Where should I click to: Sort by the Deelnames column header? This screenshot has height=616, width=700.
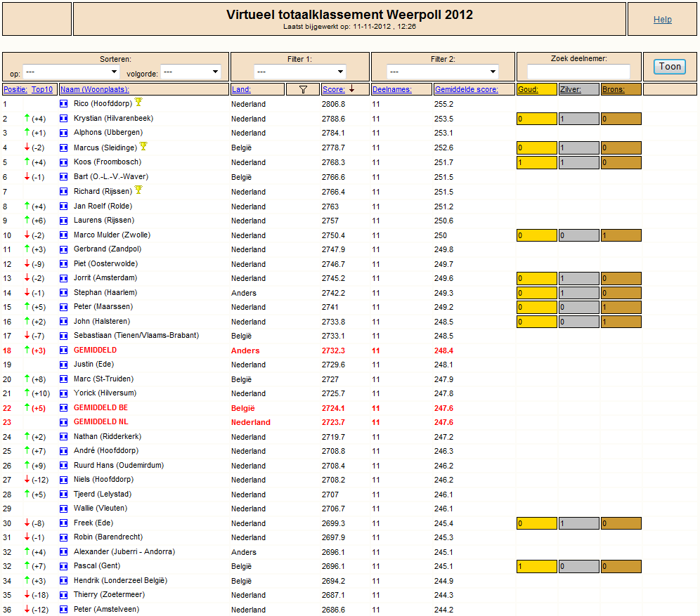click(392, 89)
